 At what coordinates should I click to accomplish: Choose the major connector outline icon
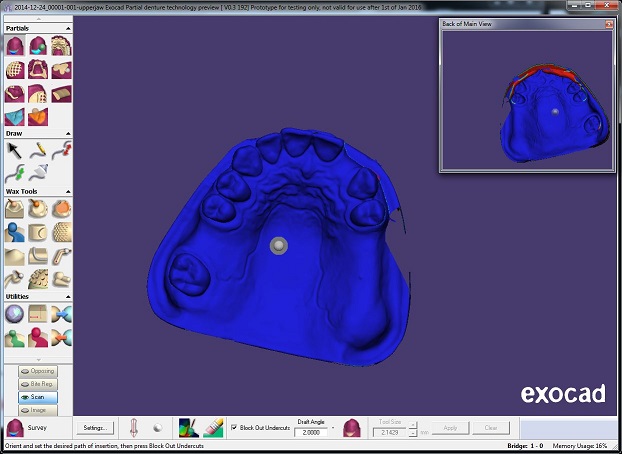pyautogui.click(x=38, y=70)
